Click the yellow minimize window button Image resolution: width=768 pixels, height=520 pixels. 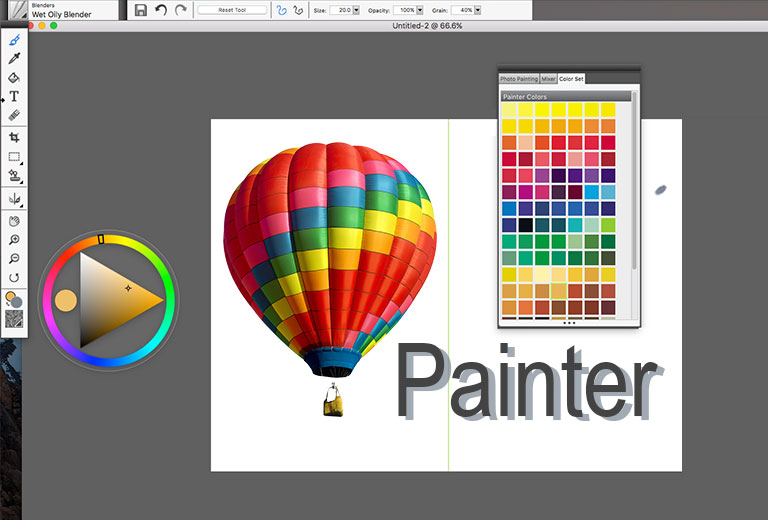[42, 25]
